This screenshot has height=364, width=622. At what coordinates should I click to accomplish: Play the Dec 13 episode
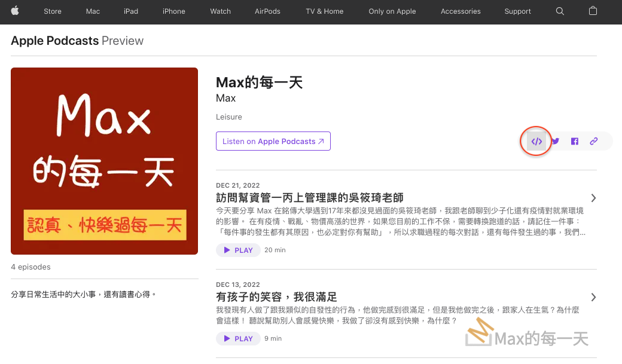(238, 338)
